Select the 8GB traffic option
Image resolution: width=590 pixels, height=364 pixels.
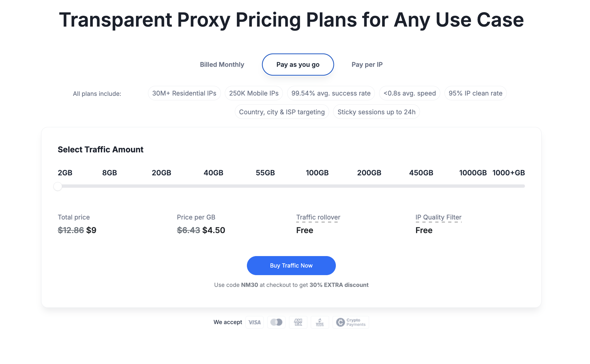(x=110, y=173)
